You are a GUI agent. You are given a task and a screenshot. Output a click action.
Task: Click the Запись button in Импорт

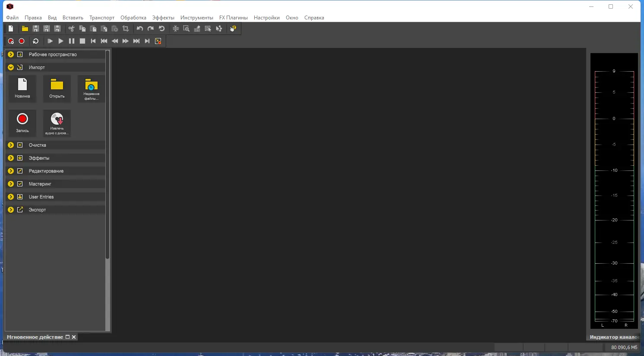click(22, 123)
